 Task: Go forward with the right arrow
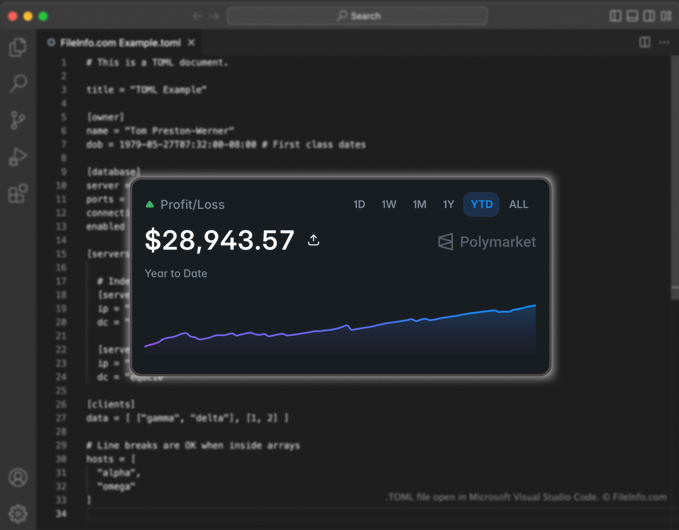point(215,16)
